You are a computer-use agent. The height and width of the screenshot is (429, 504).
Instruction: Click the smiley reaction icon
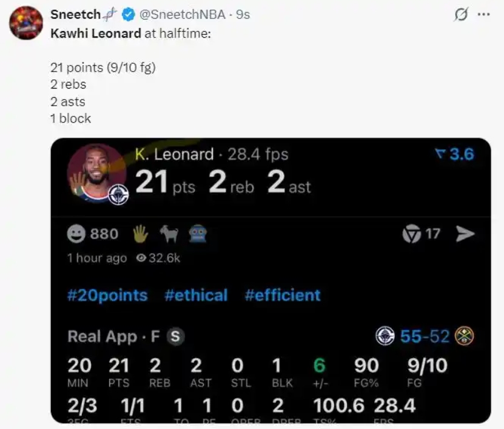[76, 234]
